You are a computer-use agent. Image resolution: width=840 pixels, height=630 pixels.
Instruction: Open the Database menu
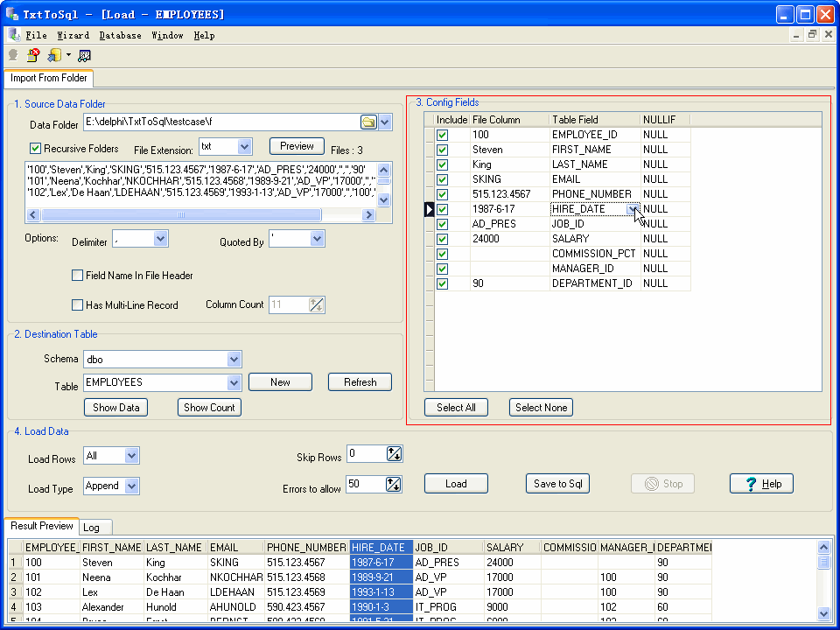pyautogui.click(x=121, y=35)
